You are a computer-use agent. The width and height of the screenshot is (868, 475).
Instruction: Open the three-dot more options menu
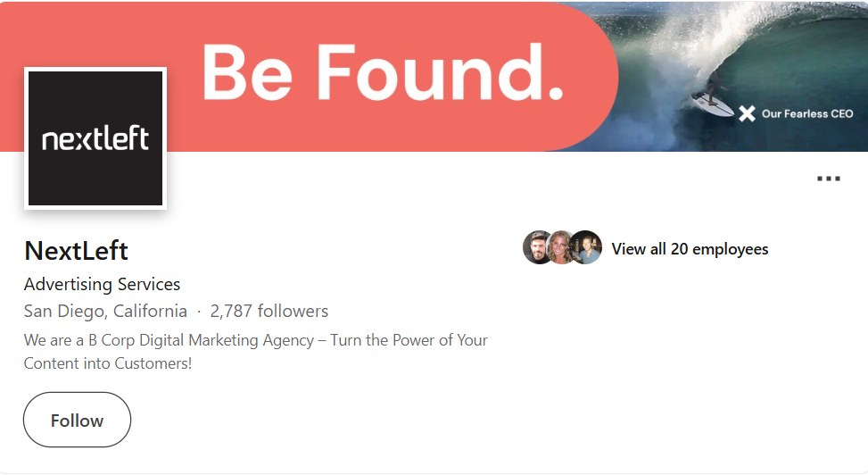tap(829, 179)
